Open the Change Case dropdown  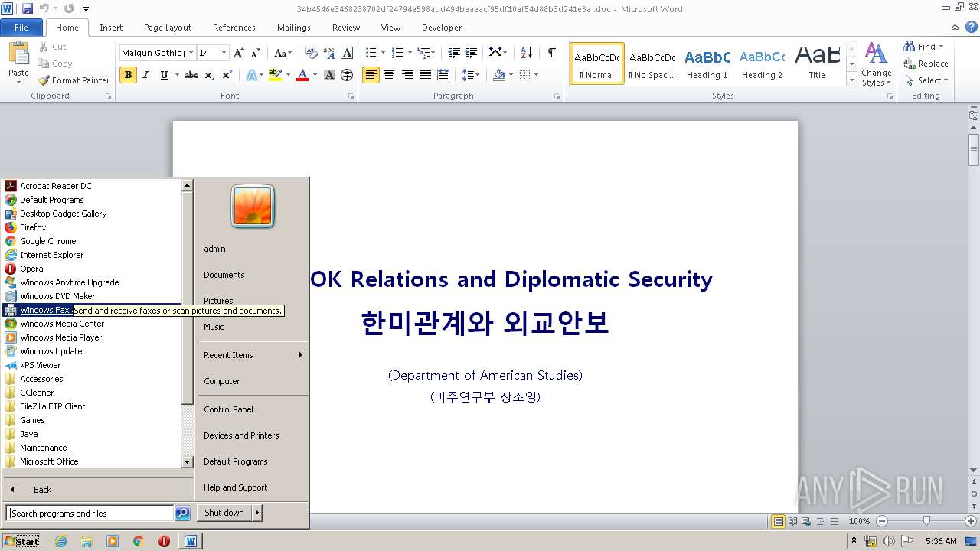pos(283,53)
